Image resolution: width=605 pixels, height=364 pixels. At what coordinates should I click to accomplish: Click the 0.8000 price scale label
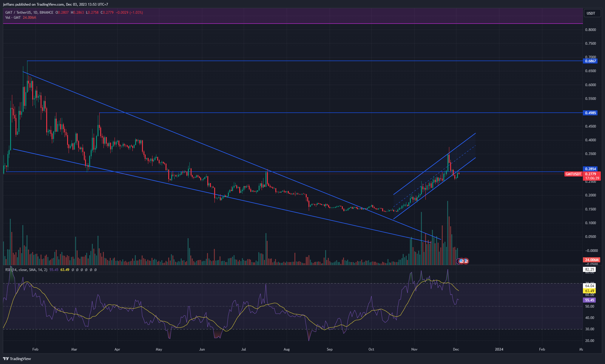pos(590,30)
